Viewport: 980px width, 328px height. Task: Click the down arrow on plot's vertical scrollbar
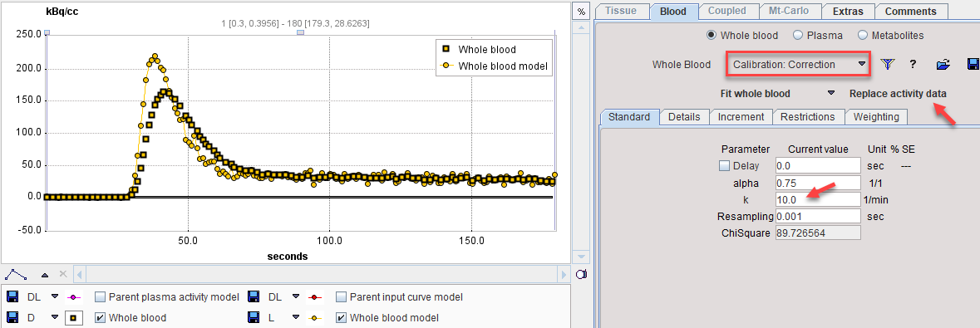click(581, 257)
